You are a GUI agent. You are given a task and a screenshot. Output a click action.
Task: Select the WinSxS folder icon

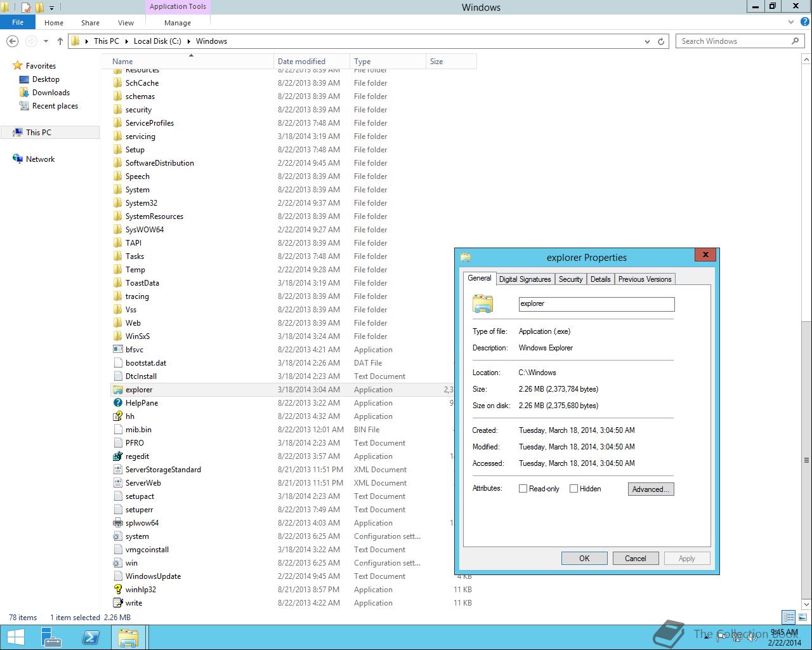117,336
